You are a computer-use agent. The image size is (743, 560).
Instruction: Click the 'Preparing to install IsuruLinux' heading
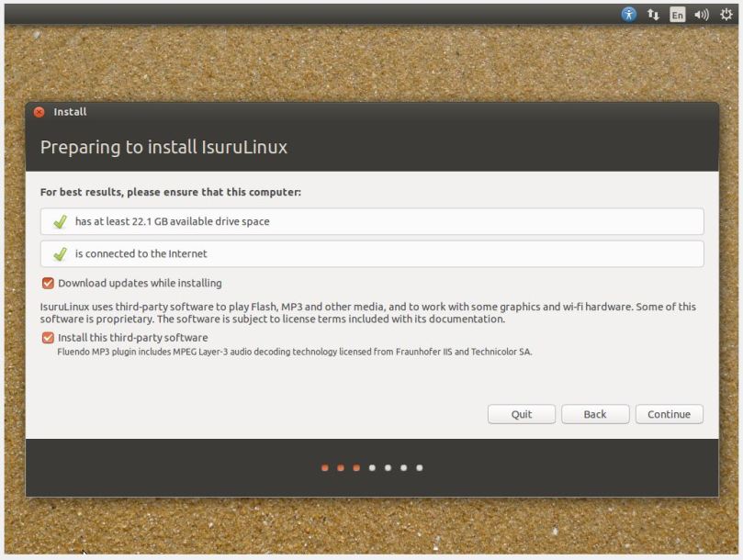click(x=163, y=146)
